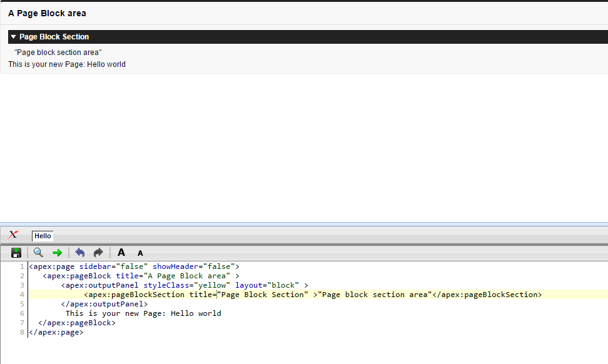Click the Page Block Section header title

click(x=54, y=37)
